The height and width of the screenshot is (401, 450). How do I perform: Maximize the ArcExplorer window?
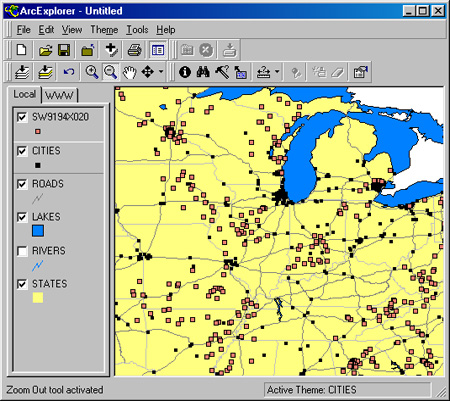(x=423, y=11)
